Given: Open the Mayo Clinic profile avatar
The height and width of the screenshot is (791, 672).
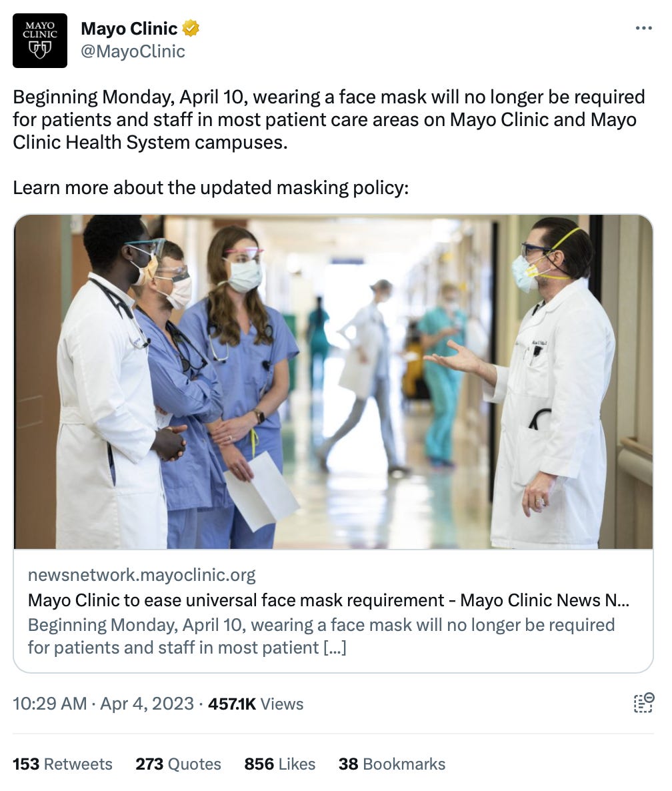Looking at the screenshot, I should coord(40,41).
